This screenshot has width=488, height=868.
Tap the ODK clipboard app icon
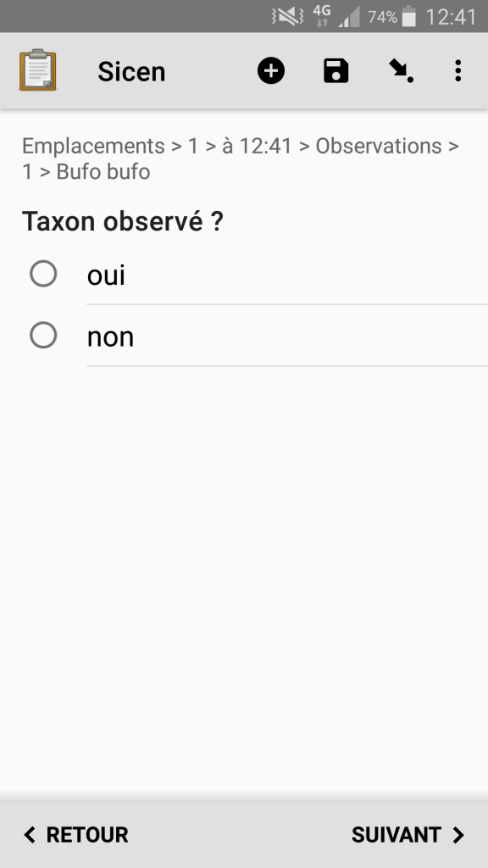click(37, 70)
